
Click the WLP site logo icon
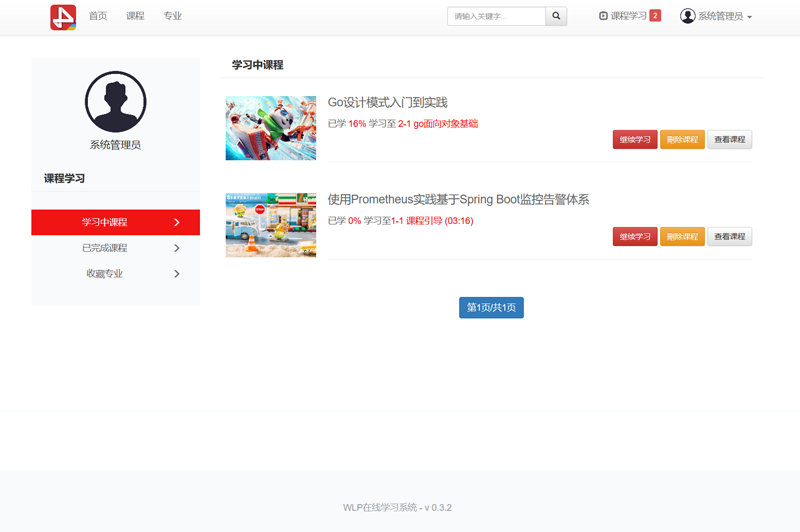(x=63, y=17)
